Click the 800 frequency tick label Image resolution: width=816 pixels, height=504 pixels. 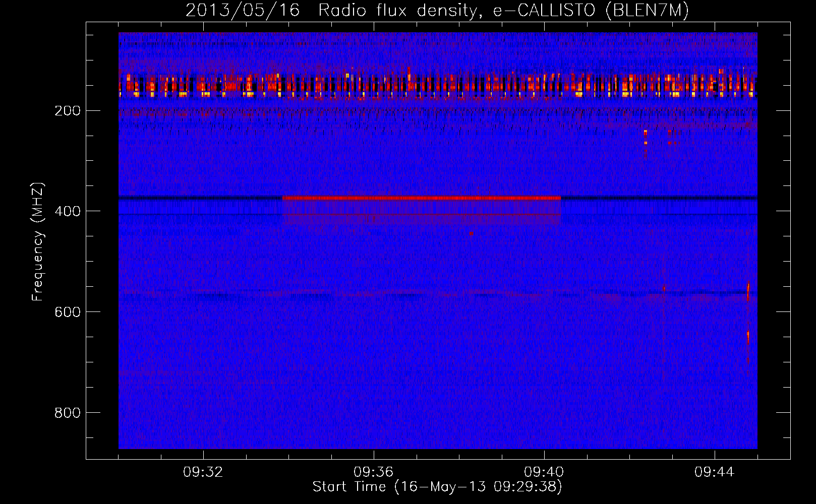(x=68, y=413)
